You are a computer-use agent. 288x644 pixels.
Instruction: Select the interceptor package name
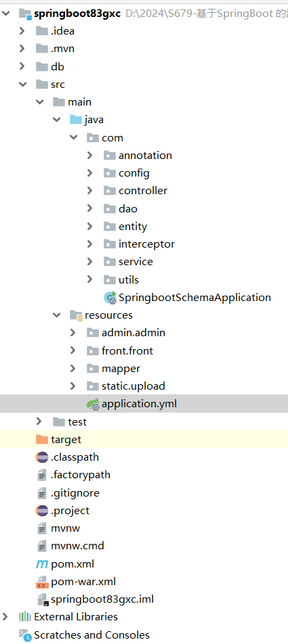pos(147,244)
